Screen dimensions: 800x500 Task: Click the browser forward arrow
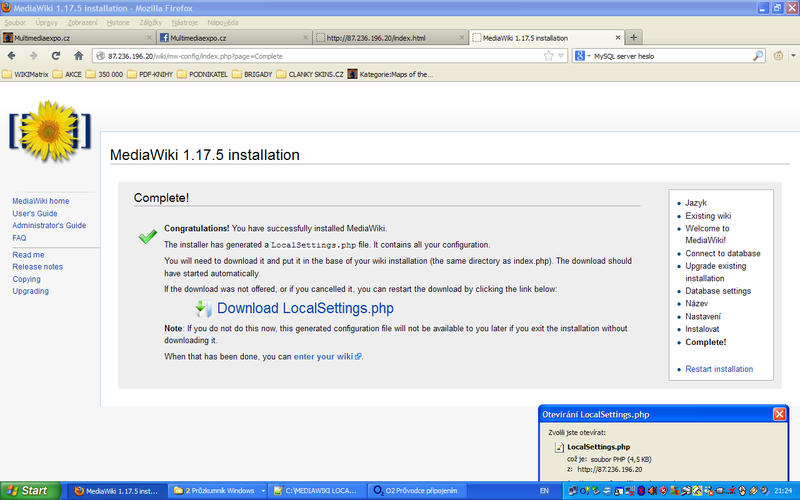(33, 56)
